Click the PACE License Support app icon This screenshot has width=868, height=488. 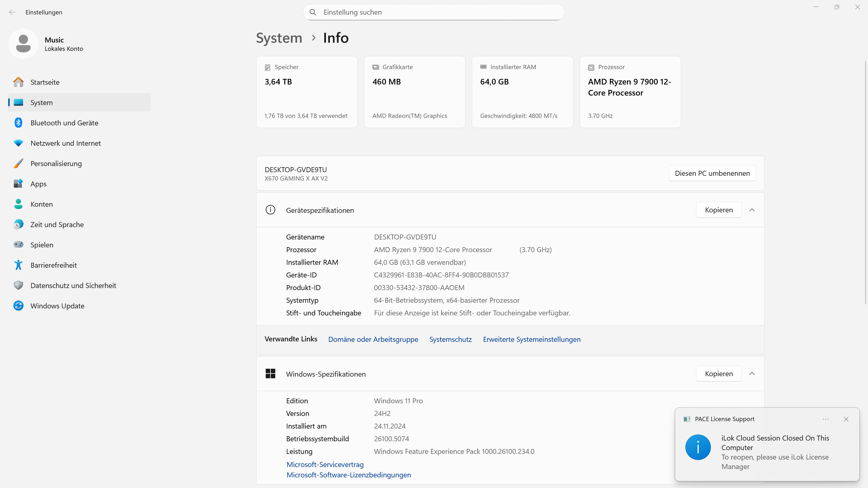pyautogui.click(x=687, y=419)
